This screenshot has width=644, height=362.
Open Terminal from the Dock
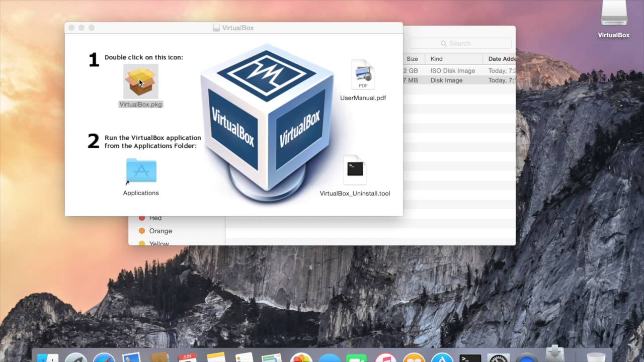(470, 358)
